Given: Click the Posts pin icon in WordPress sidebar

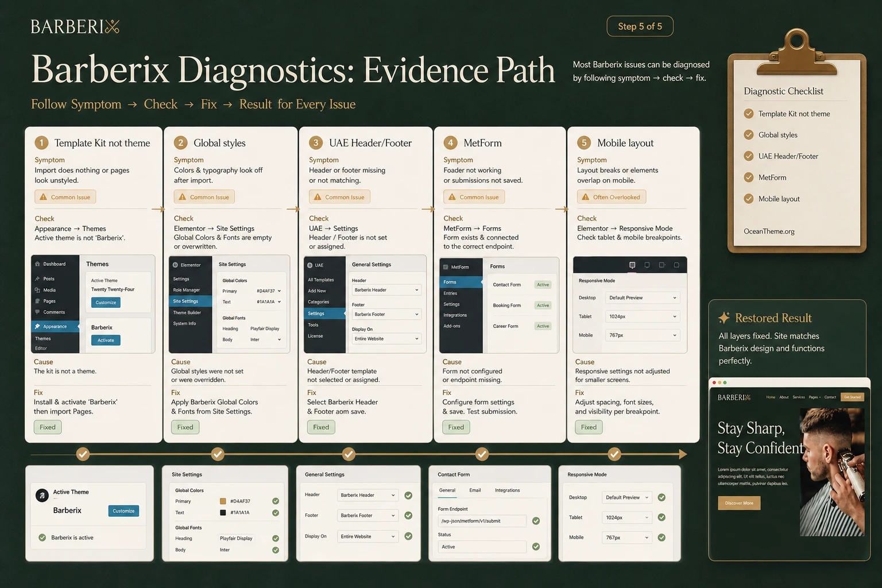Looking at the screenshot, I should click(37, 278).
